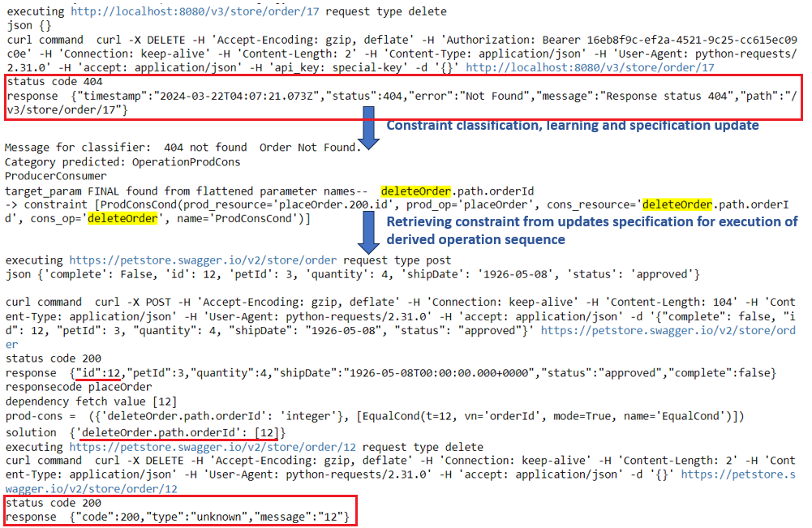Image resolution: width=812 pixels, height=528 pixels.
Task: Click final response '{"code":200,"type":"unknown"' text
Action: coord(210,517)
